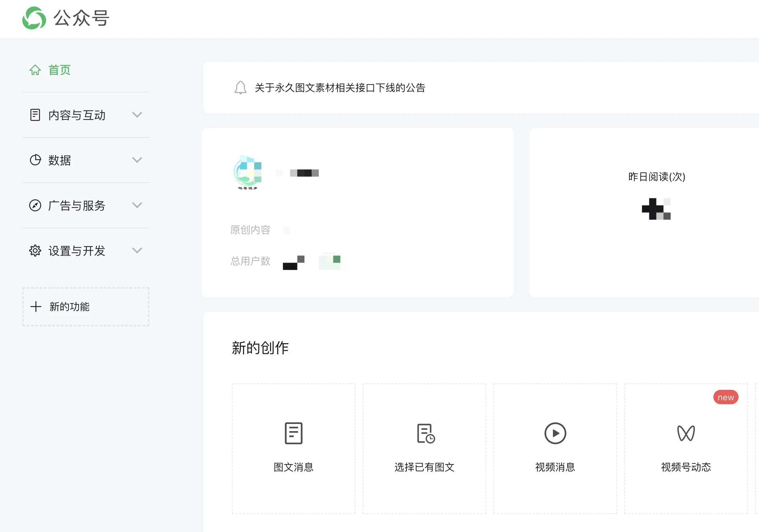Expand the 内容与互动 chevron

point(137,115)
